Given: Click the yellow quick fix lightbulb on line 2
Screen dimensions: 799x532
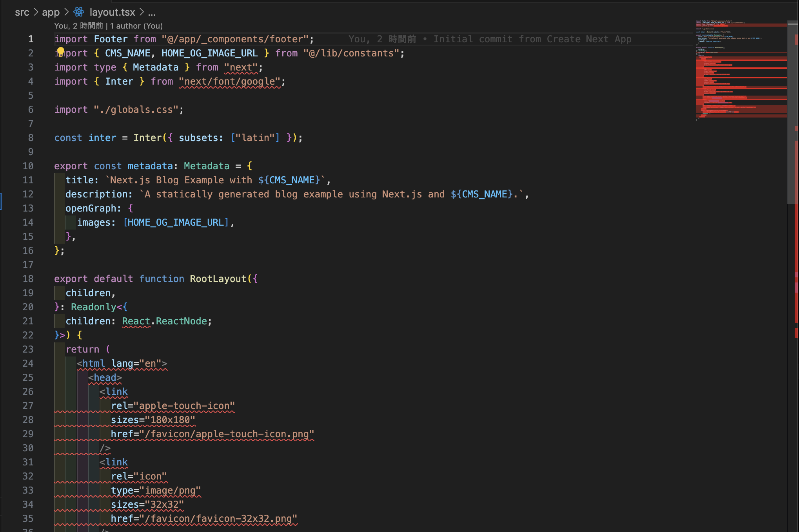Looking at the screenshot, I should 61,51.
